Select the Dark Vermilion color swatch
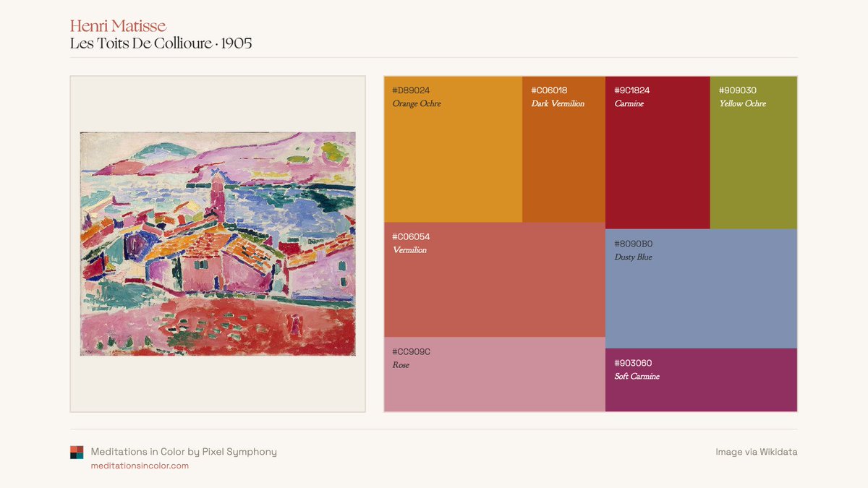 (563, 149)
